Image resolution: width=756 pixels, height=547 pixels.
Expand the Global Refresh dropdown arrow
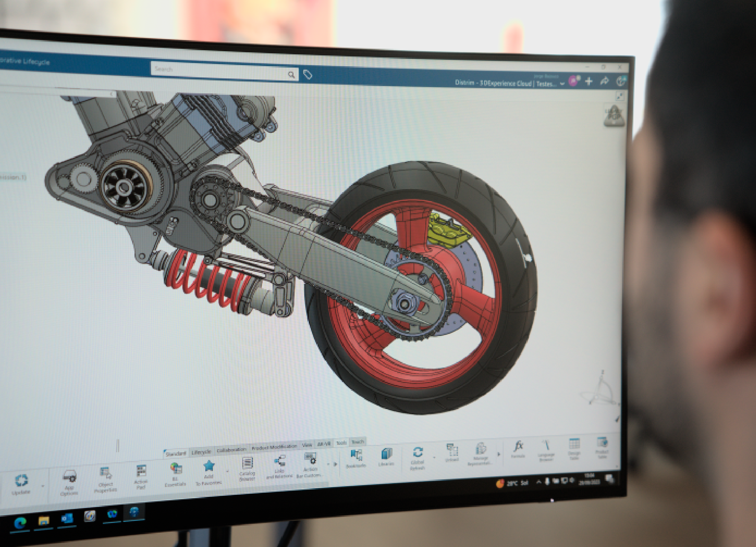coord(434,457)
